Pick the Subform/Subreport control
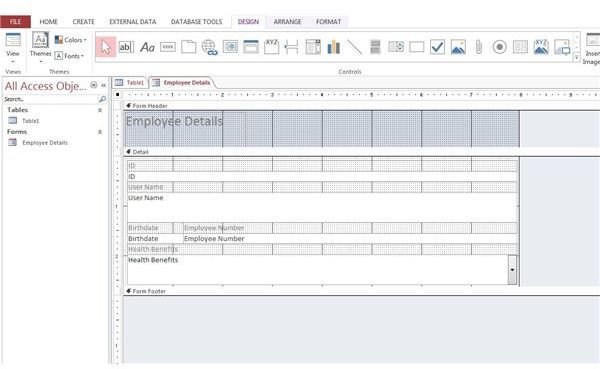The image size is (600, 369). [520, 47]
